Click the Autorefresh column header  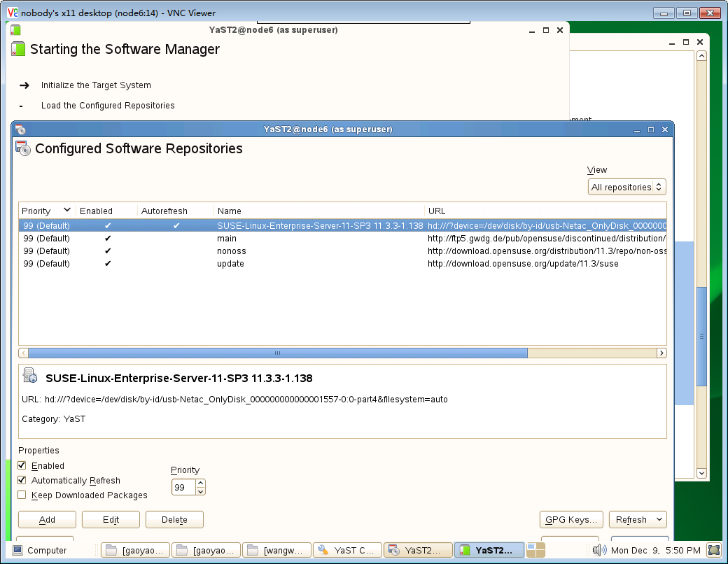point(176,211)
